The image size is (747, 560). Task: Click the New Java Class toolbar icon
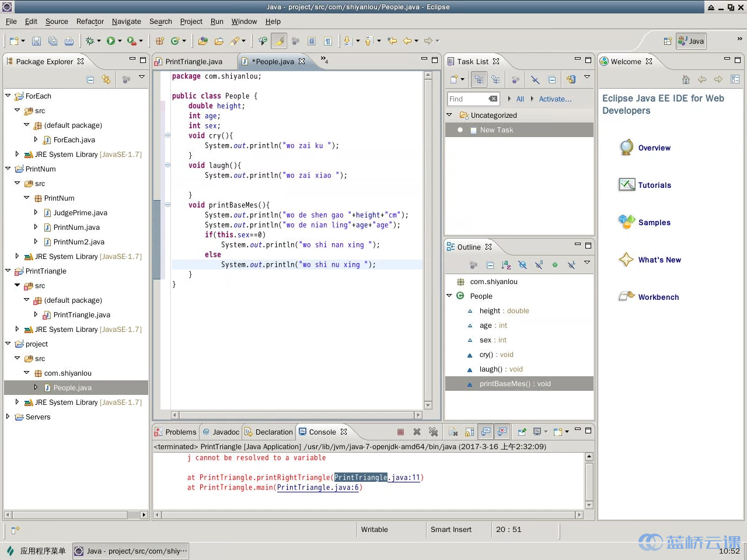(x=174, y=41)
